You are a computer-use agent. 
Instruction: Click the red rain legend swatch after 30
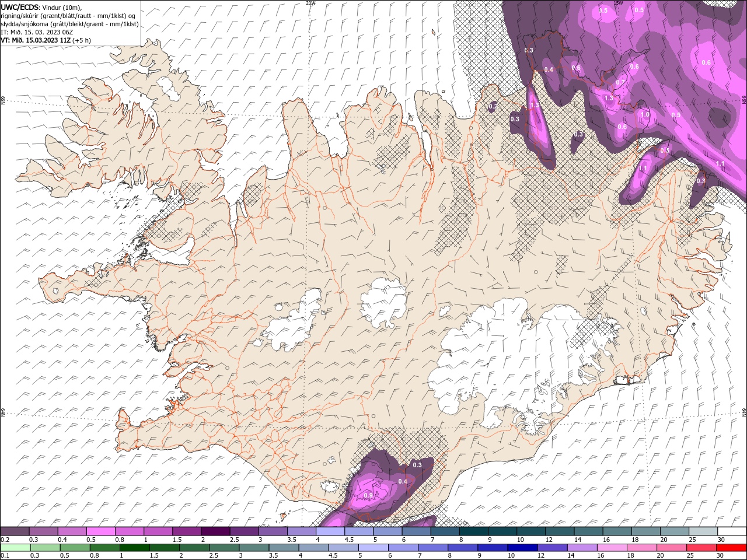click(732, 548)
